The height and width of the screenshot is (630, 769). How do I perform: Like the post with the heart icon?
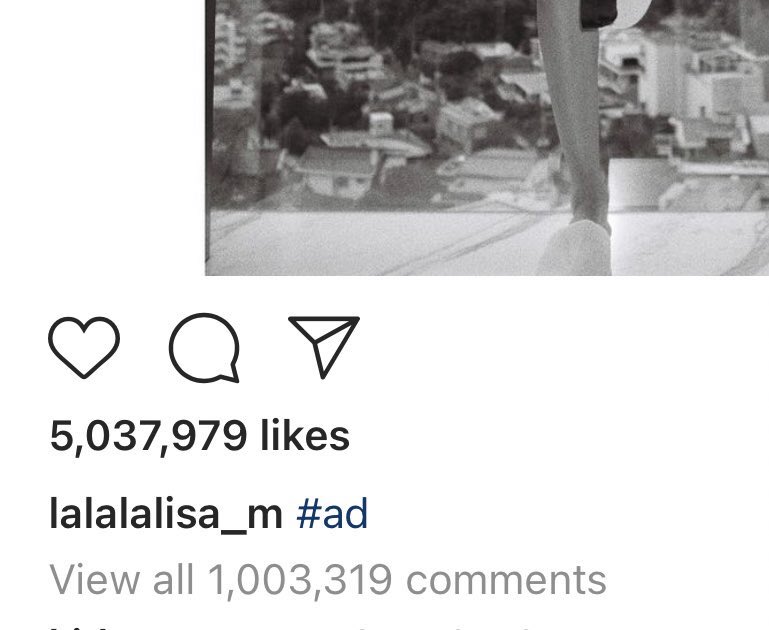click(x=84, y=347)
